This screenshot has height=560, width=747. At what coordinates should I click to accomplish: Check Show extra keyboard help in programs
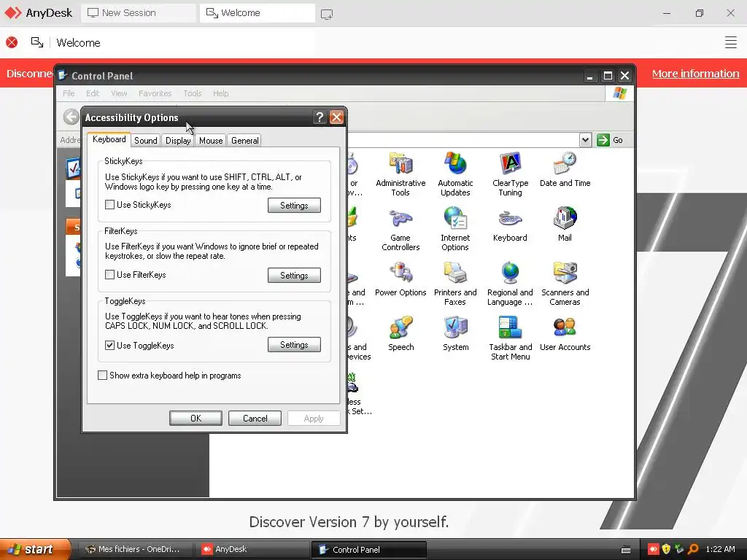click(x=102, y=376)
